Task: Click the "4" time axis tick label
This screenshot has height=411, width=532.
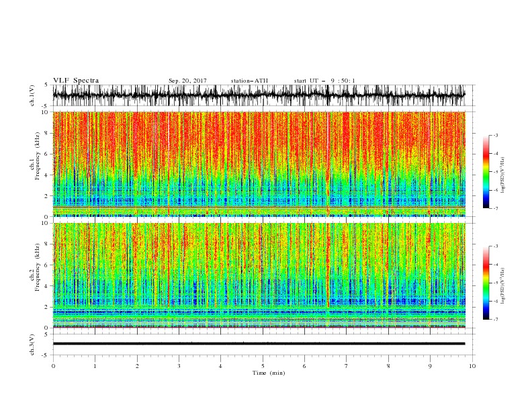Action: 220,366
